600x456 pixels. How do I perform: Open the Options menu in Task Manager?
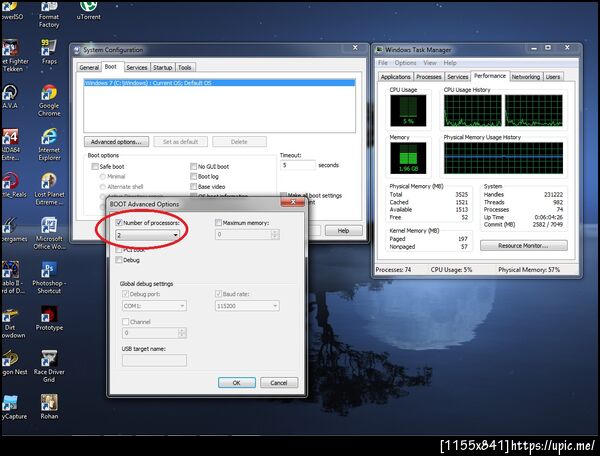tap(405, 63)
